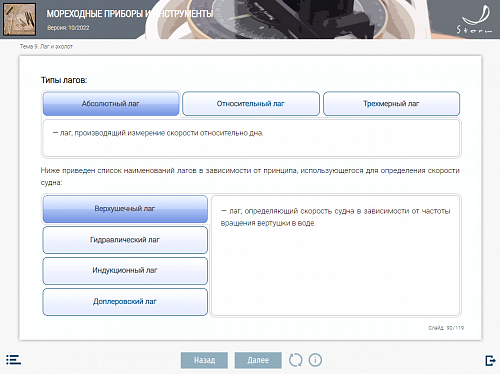
Task: Open the info icon next to Далее
Action: [x=315, y=360]
